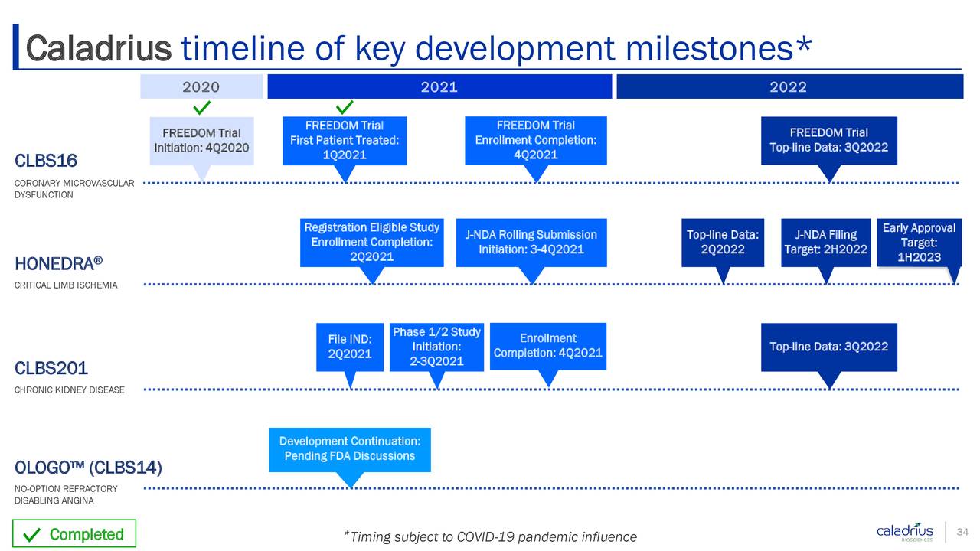Select the File IND: 2Q2021 milestone
The width and height of the screenshot is (980, 551).
pos(350,347)
